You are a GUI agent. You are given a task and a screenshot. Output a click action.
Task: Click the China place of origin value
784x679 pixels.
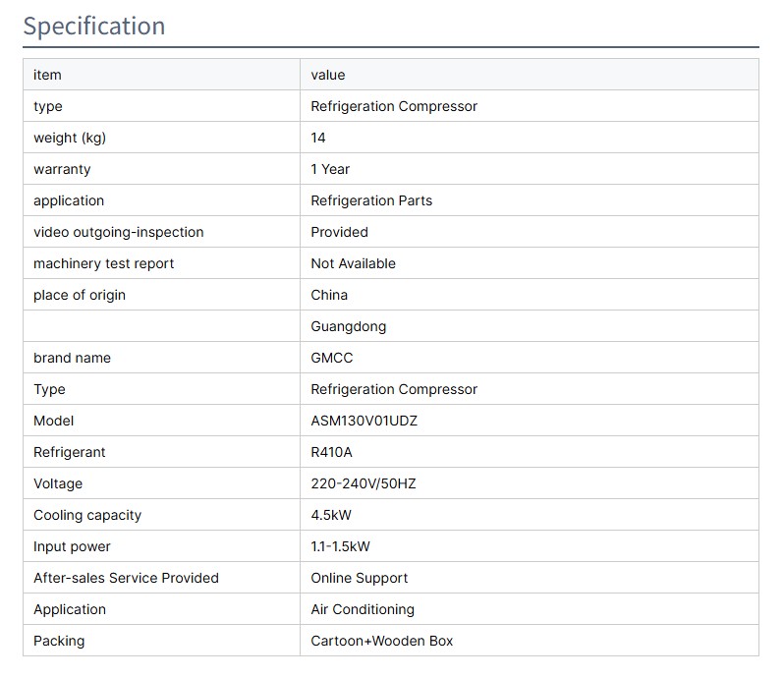pyautogui.click(x=329, y=295)
